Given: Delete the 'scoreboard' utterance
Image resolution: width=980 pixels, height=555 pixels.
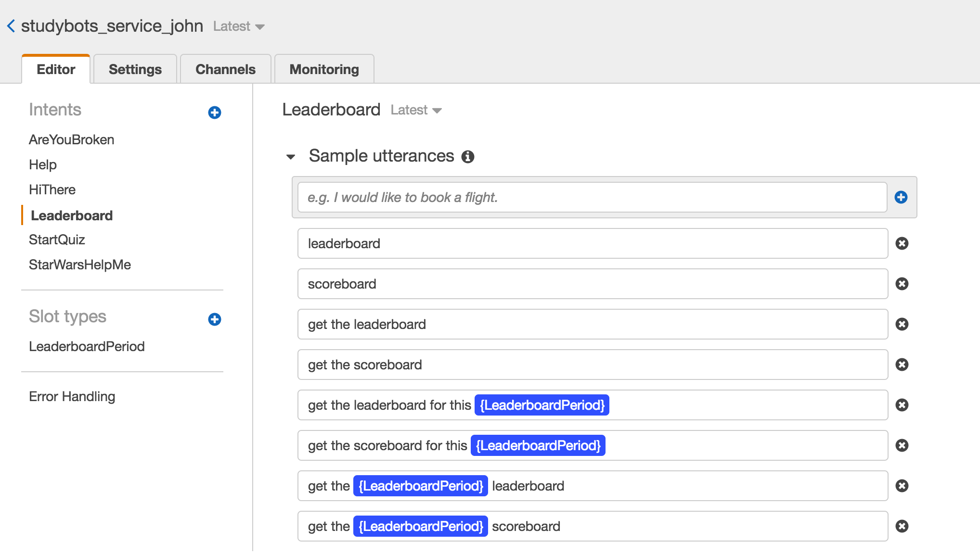Looking at the screenshot, I should click(902, 284).
